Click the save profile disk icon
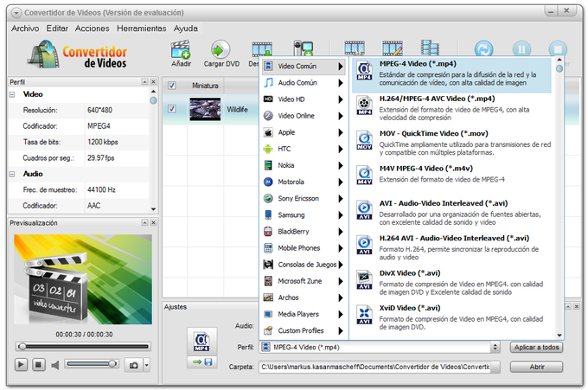Screen dimensions: 588x390 click(x=208, y=362)
